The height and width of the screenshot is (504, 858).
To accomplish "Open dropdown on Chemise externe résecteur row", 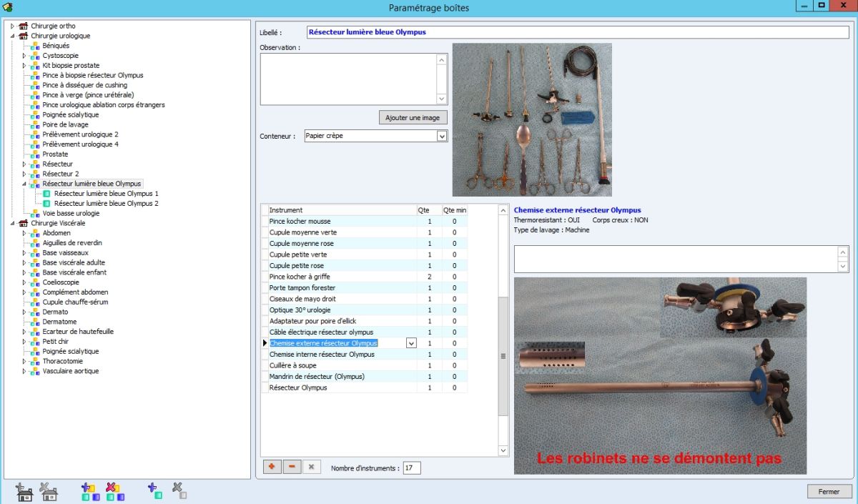I will [x=411, y=343].
